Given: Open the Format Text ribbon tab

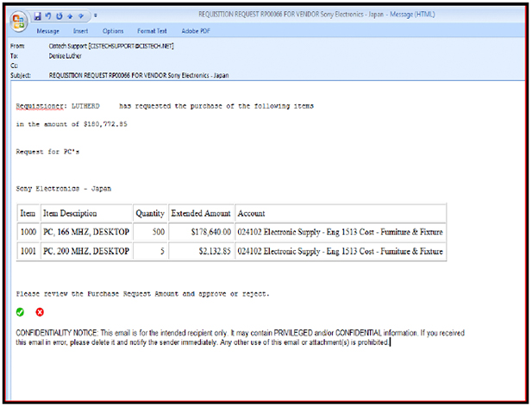Looking at the screenshot, I should click(x=152, y=31).
